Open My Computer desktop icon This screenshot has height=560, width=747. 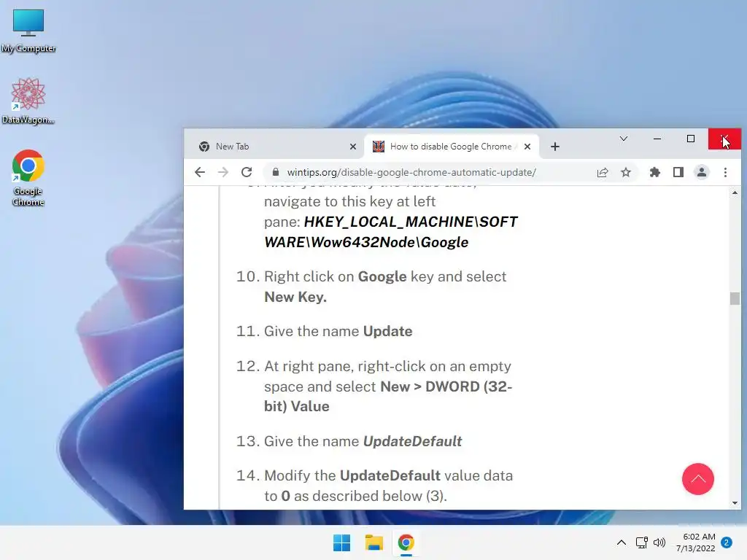[28, 31]
